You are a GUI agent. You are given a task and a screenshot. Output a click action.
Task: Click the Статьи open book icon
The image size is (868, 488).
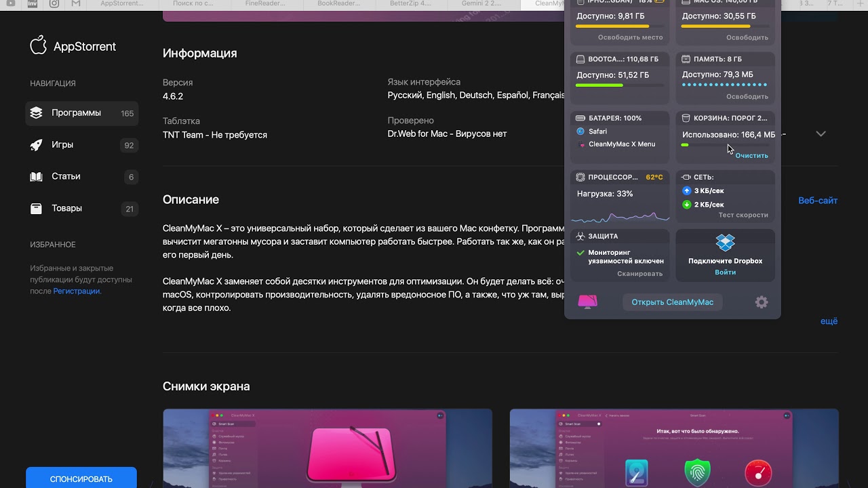click(x=37, y=177)
